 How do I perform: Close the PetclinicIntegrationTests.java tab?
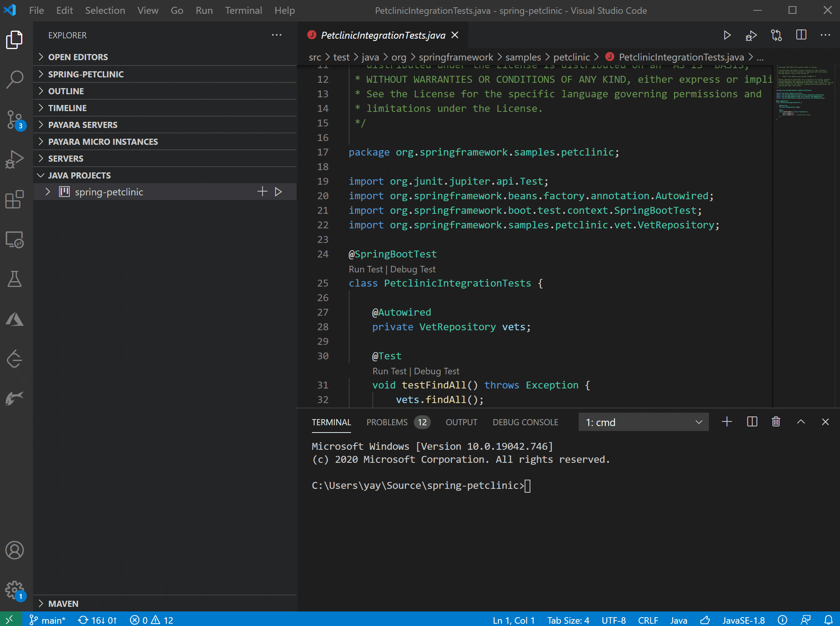click(x=455, y=35)
